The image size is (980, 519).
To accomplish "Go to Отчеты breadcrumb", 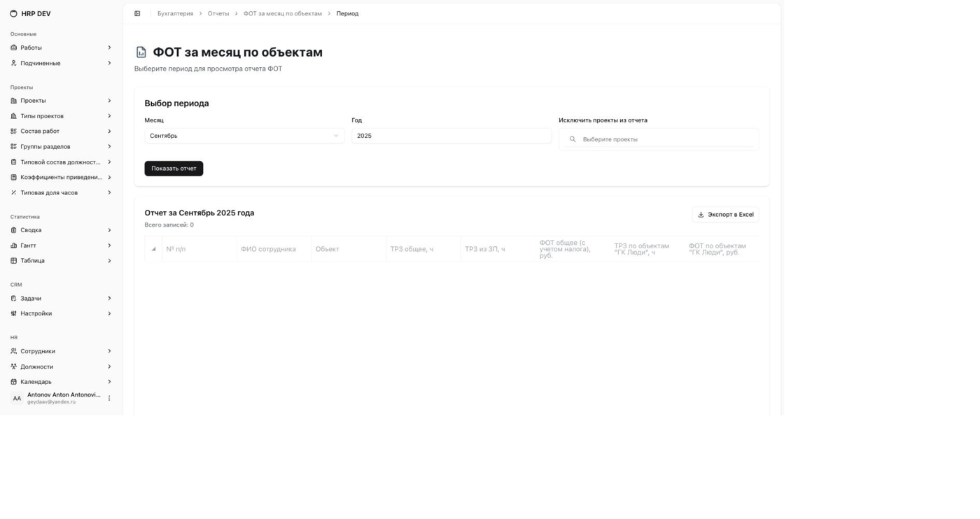I will tap(218, 13).
